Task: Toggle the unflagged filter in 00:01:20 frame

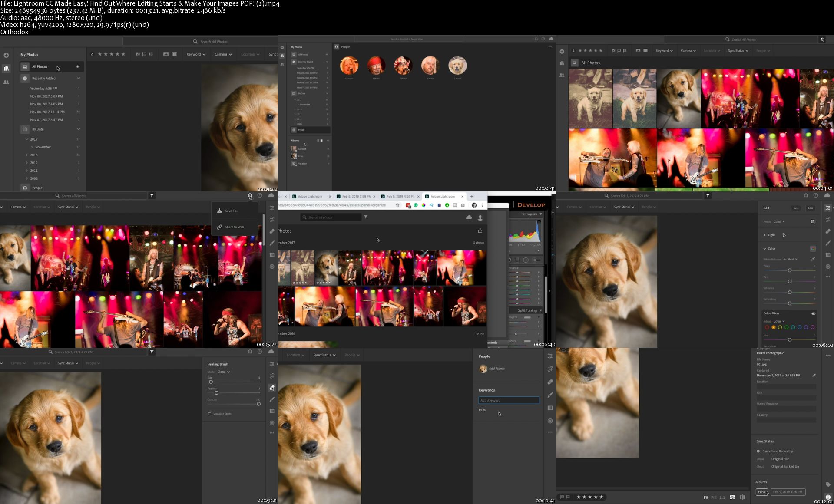Action: [144, 54]
